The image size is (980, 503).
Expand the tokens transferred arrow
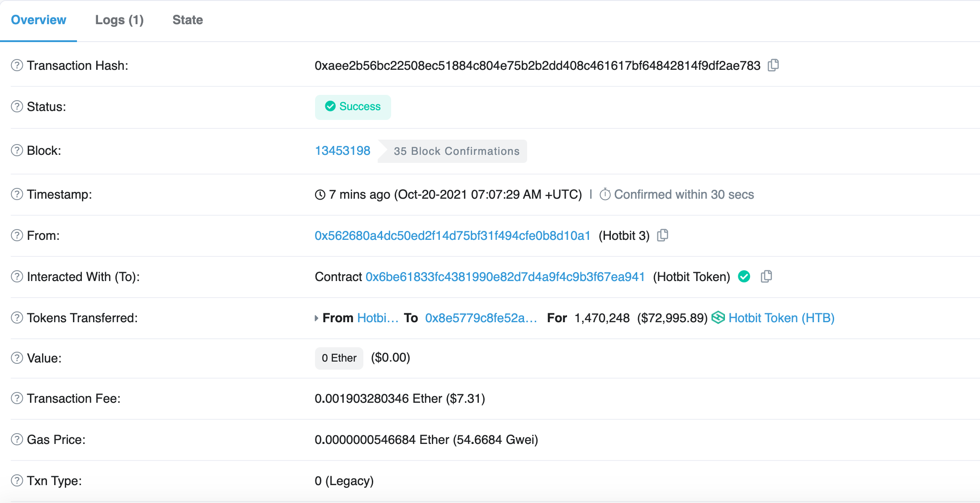316,318
